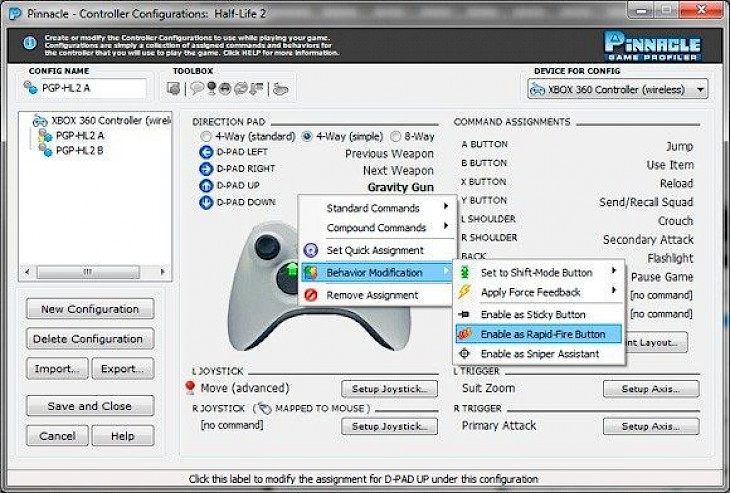Click the blue info icon in the header
This screenshot has width=730, height=493.
(x=29, y=43)
